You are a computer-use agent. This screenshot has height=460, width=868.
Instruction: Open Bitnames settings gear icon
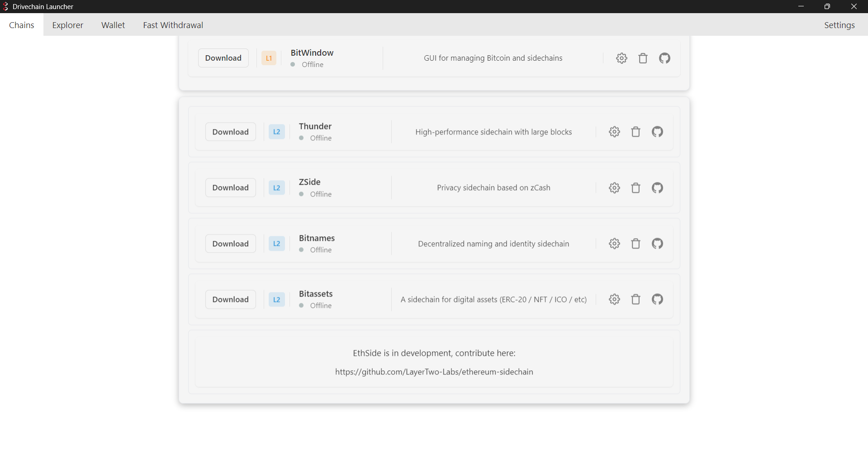pyautogui.click(x=614, y=244)
